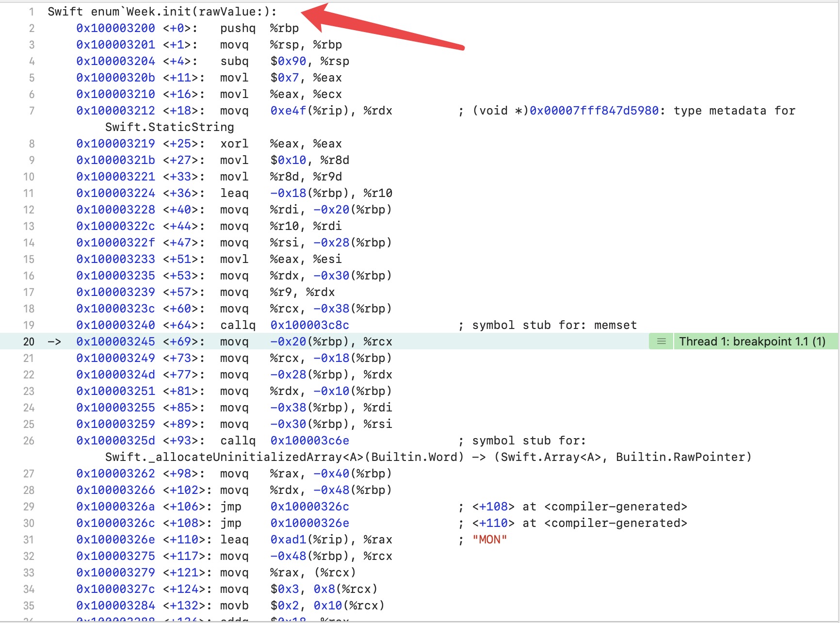Viewport: 840px width, 623px height.
Task: Click address 0x10000324d on line 22
Action: click(115, 375)
